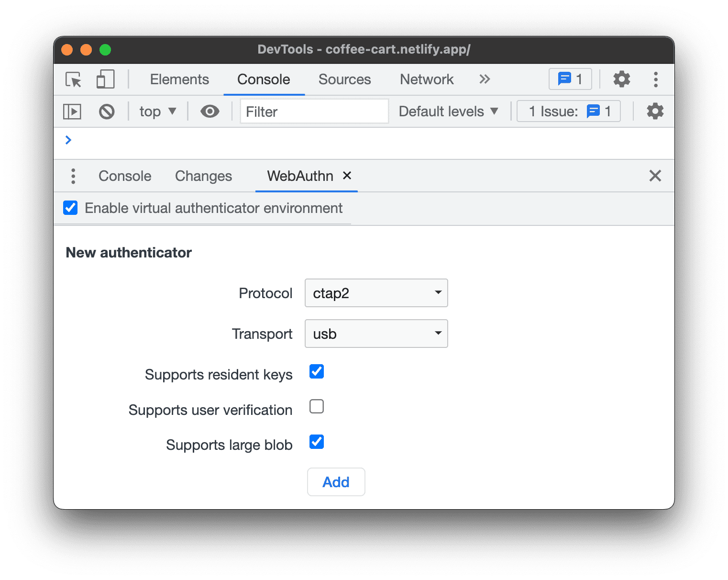This screenshot has width=728, height=580.
Task: Disable the virtual authenticator environment
Action: pyautogui.click(x=70, y=208)
